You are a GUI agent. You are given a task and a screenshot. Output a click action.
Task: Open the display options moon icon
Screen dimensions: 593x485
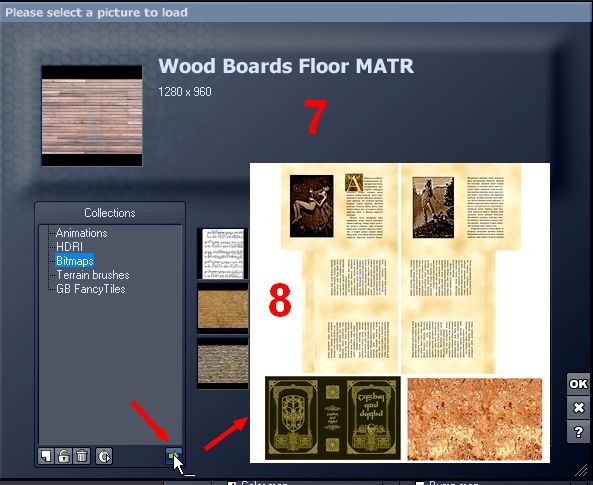point(104,456)
